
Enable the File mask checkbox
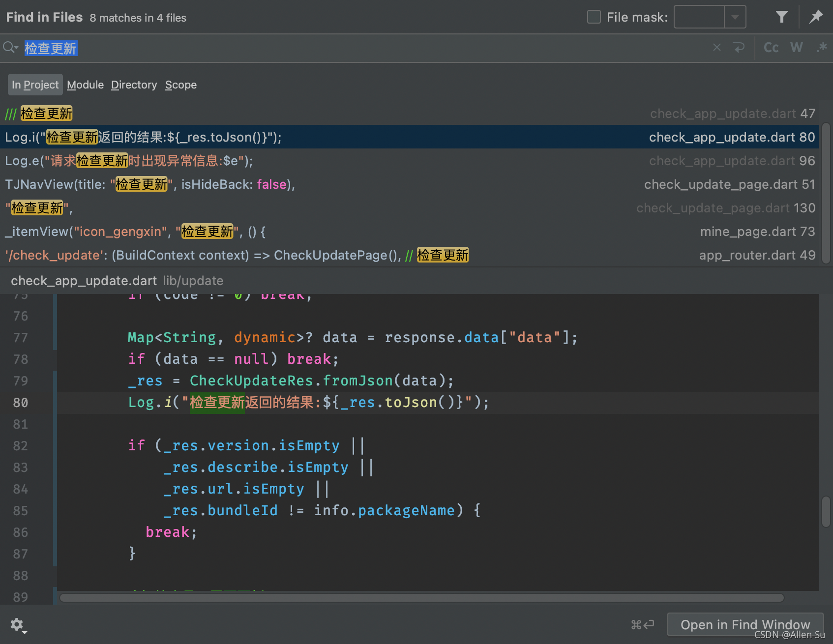[x=594, y=17]
